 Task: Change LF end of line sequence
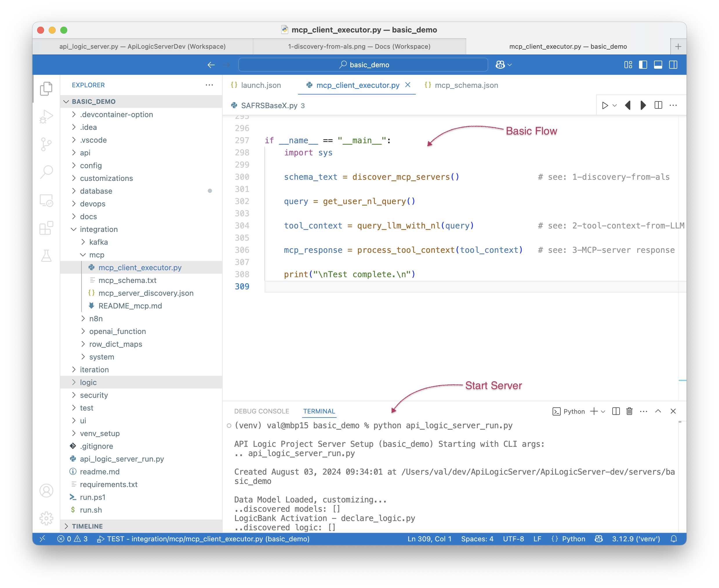pos(537,539)
